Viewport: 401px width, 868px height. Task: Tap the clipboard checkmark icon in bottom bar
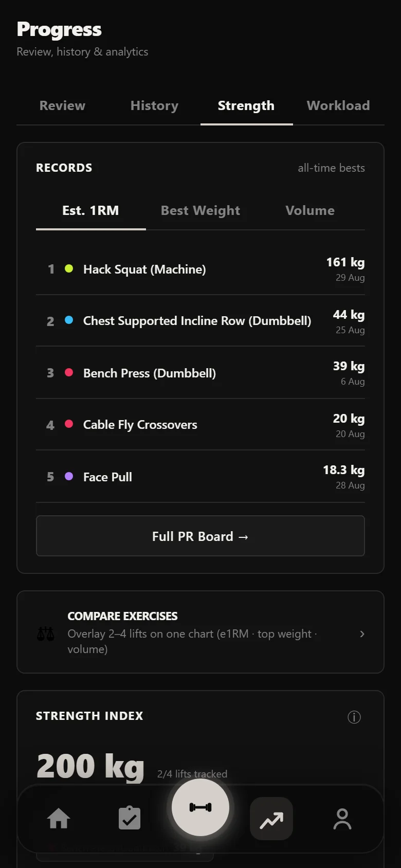pyautogui.click(x=130, y=818)
